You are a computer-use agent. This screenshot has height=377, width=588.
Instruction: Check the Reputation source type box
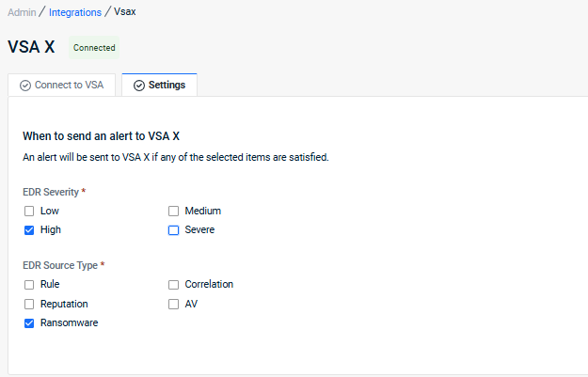(x=29, y=304)
